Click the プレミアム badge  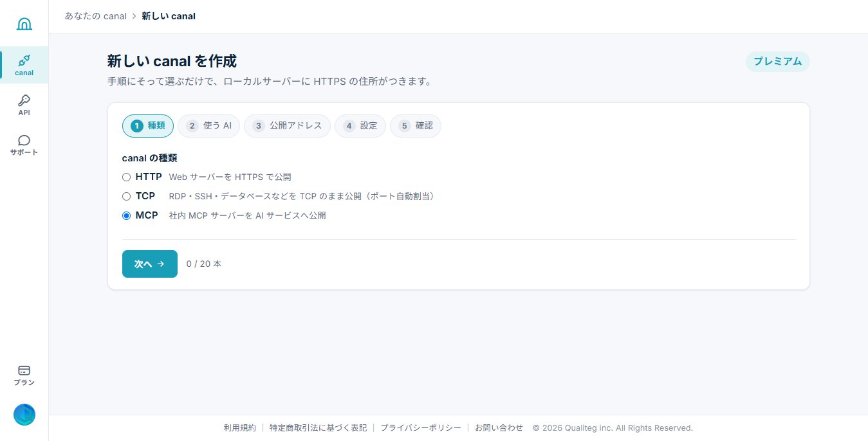click(777, 62)
